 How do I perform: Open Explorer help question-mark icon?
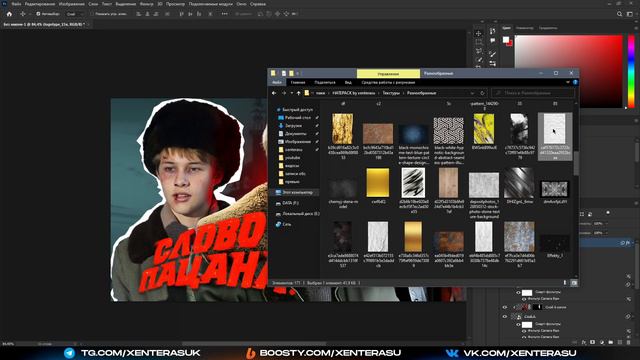coord(575,82)
